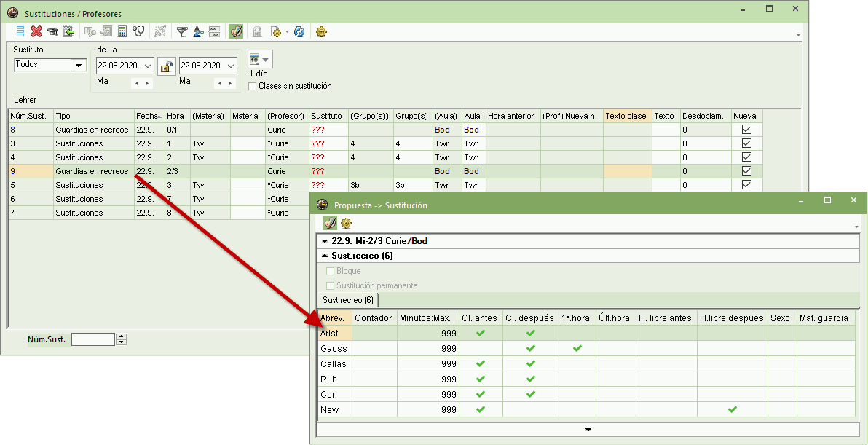Screen dimensions: 868x445
Task: Expand the bottom arrow panel in Propuesta window
Action: [x=588, y=430]
